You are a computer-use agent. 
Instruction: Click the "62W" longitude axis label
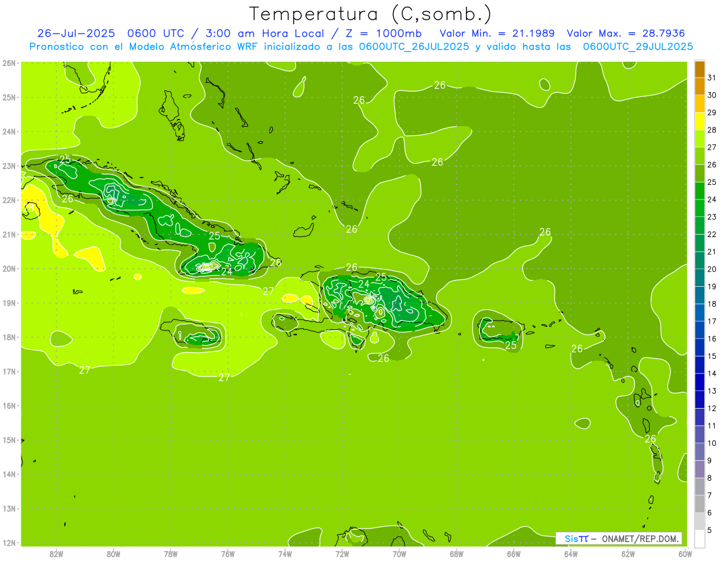(629, 554)
